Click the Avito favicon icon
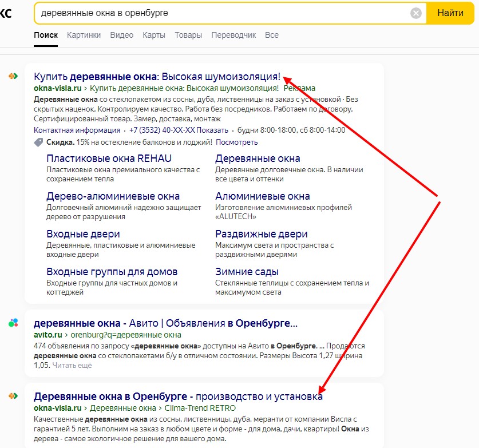Viewport: 479px width, 448px height. coord(13,323)
